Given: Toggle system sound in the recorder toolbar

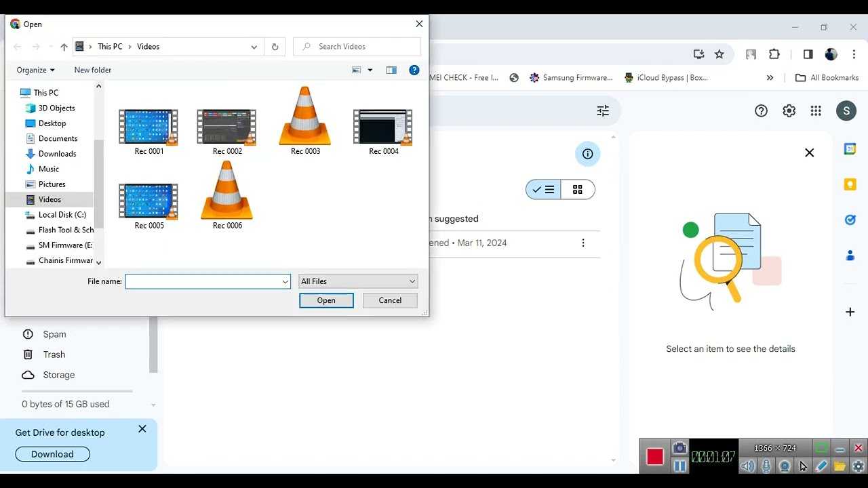Looking at the screenshot, I should (x=747, y=466).
